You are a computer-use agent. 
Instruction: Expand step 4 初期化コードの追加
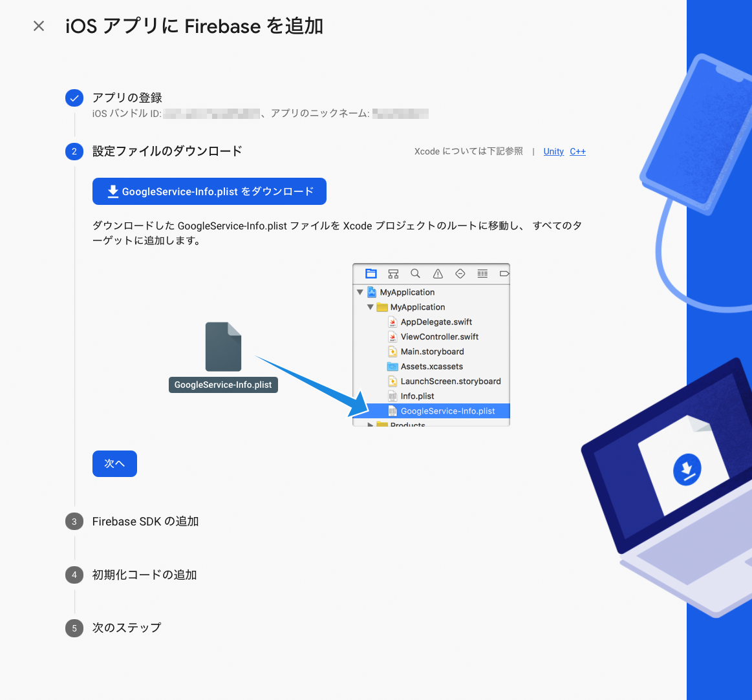(144, 575)
